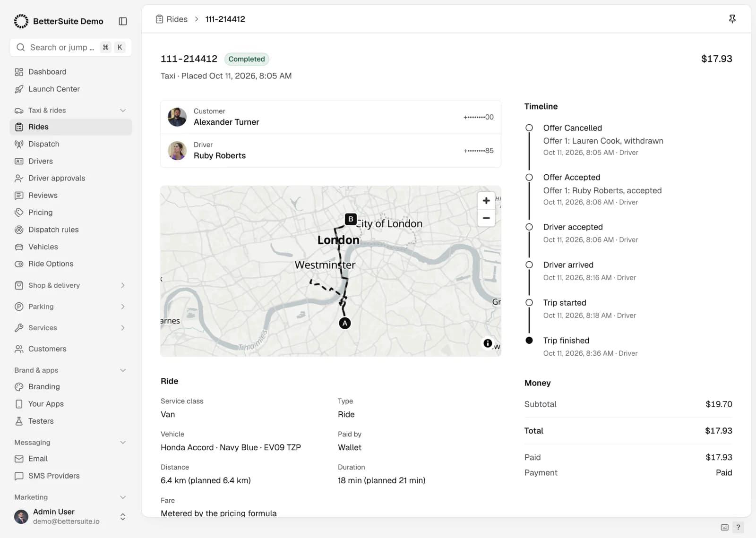
Task: Click the Completed status badge
Action: tap(247, 59)
